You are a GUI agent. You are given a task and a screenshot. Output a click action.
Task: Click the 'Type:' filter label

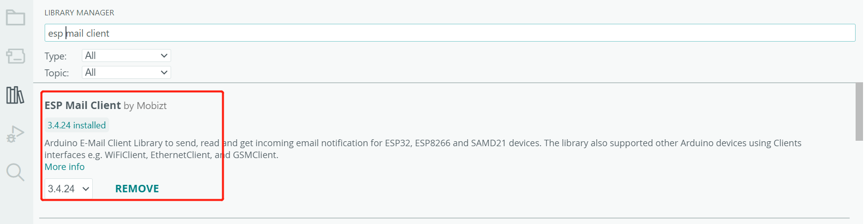[56, 56]
